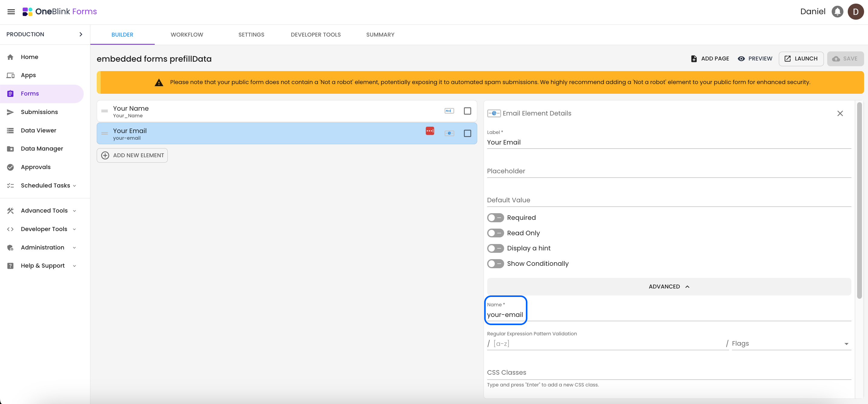Click the Preview eye icon
This screenshot has height=404, width=868.
tap(741, 59)
